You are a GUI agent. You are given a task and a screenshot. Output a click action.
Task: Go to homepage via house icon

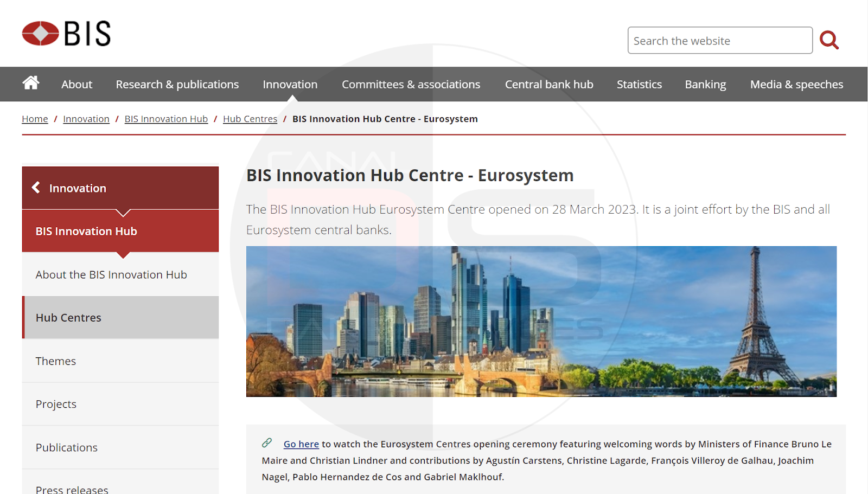pyautogui.click(x=31, y=83)
